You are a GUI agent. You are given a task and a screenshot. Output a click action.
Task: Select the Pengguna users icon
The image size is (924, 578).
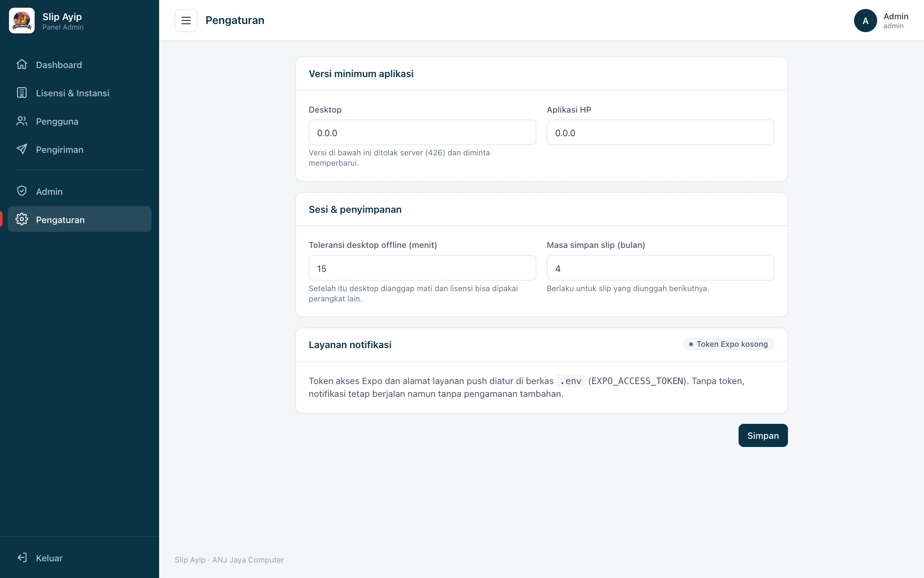click(x=22, y=121)
